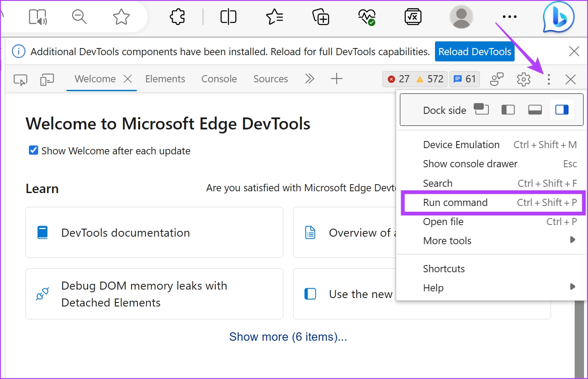Screen dimensions: 588x379
Task: Open the Collections icon
Action: (321, 17)
